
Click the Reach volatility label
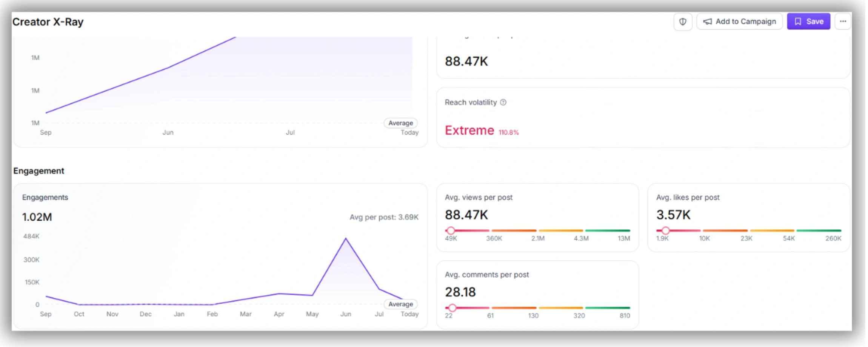[471, 102]
